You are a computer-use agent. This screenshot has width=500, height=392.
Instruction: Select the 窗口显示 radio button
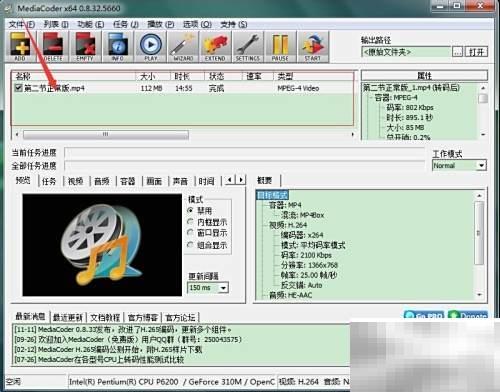[190, 233]
